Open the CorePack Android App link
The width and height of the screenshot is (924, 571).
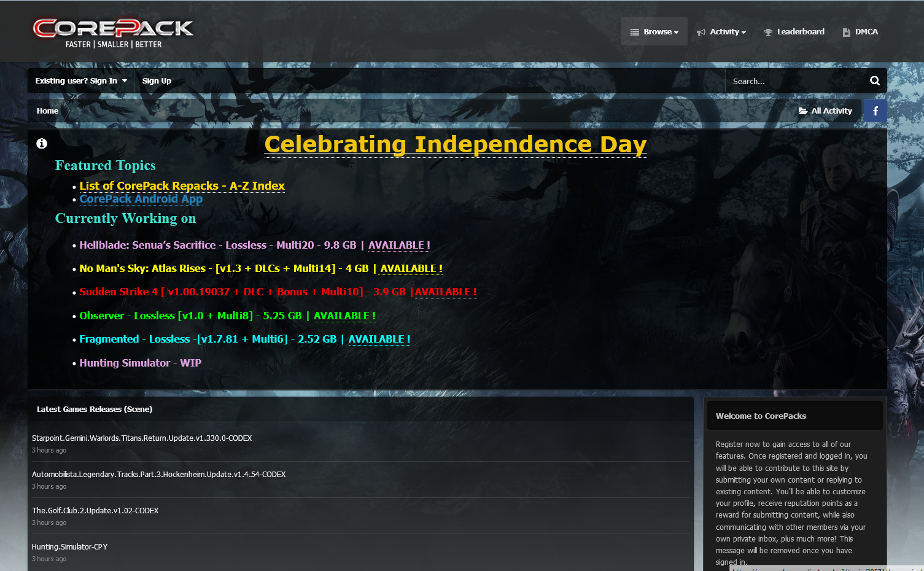point(141,199)
